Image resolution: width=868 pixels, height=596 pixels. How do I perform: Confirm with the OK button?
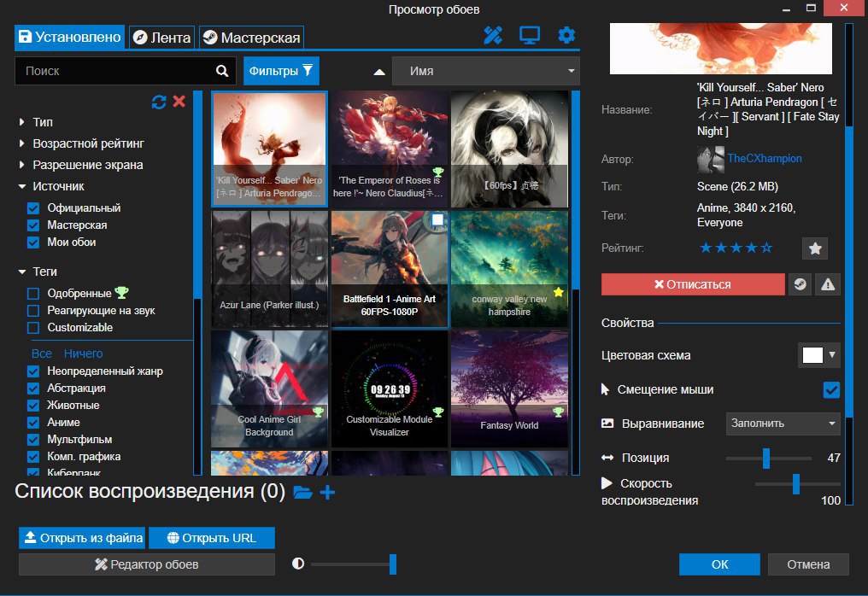coord(719,564)
